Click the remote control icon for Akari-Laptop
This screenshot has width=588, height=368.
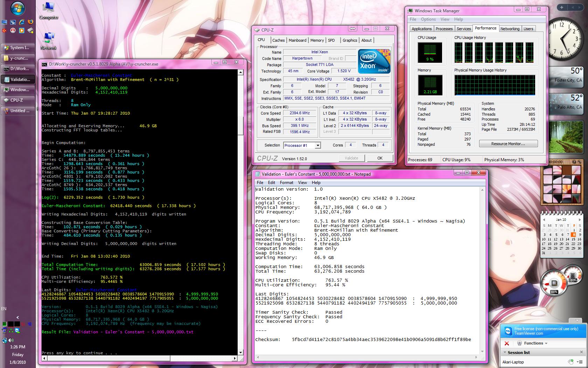[x=570, y=362]
